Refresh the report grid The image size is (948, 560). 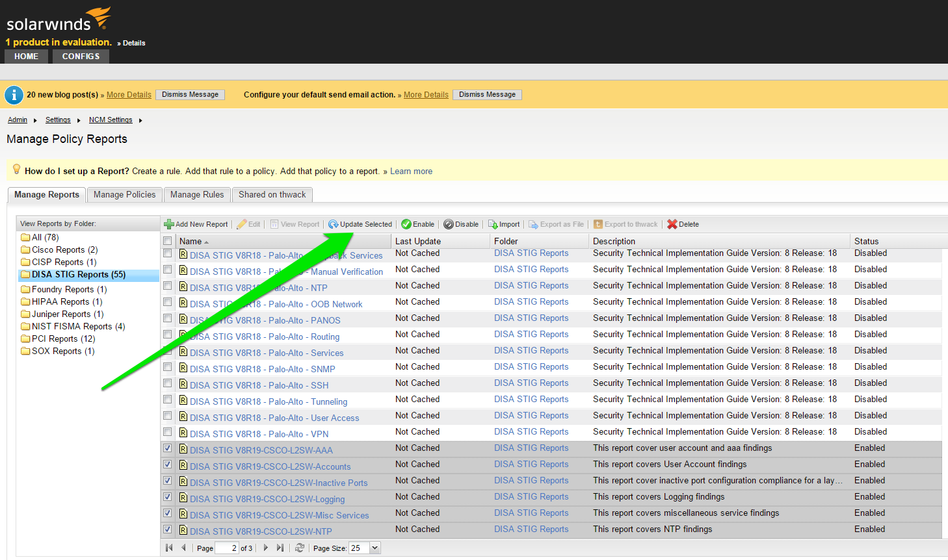[x=300, y=548]
